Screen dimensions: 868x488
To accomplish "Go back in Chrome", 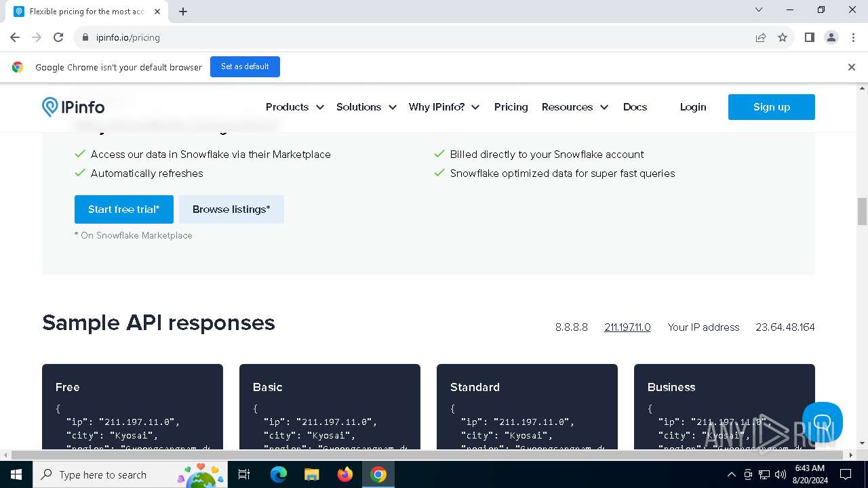I will [x=15, y=37].
